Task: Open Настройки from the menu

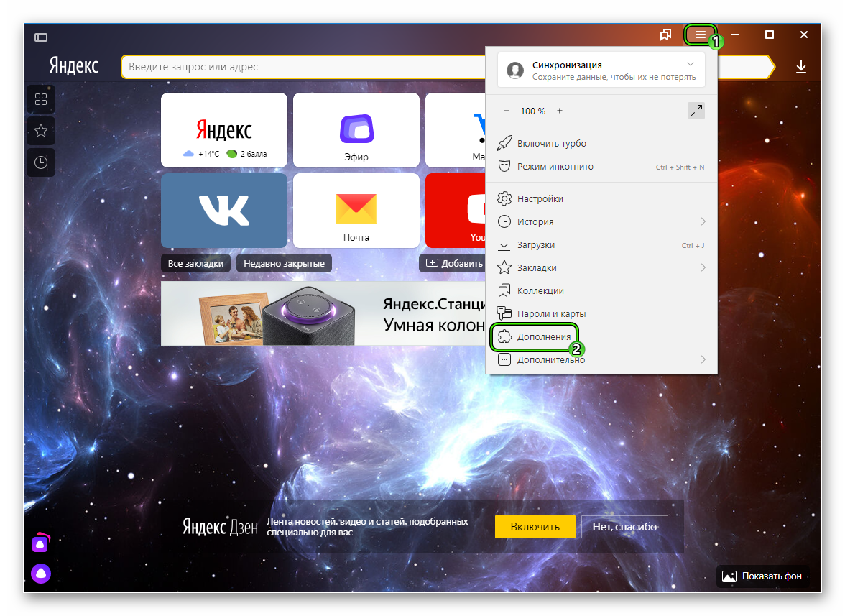Action: pyautogui.click(x=540, y=198)
